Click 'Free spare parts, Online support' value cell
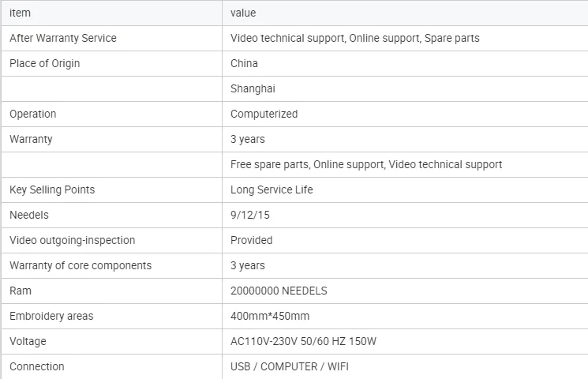The width and height of the screenshot is (588, 379). pos(405,164)
